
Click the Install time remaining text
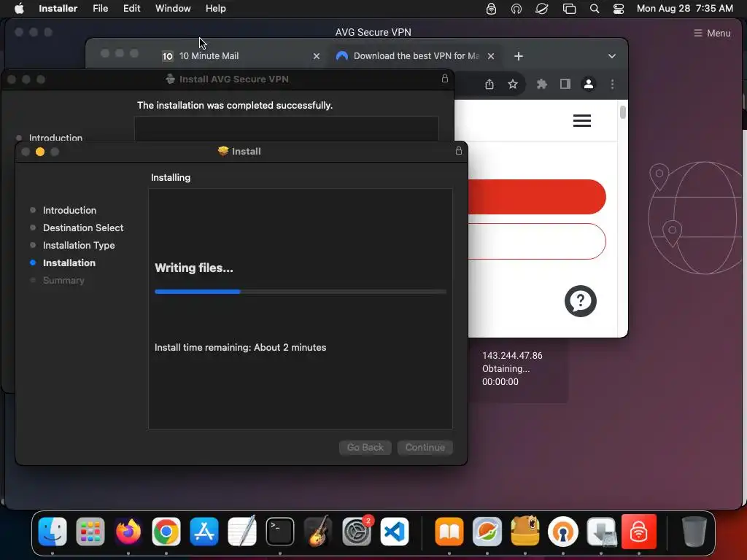[240, 347]
